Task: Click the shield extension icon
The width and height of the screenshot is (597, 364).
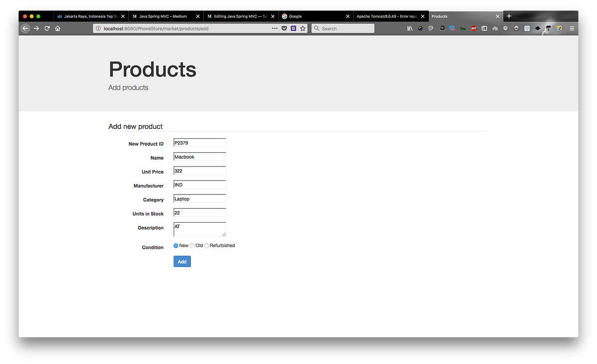Action: pyautogui.click(x=527, y=28)
